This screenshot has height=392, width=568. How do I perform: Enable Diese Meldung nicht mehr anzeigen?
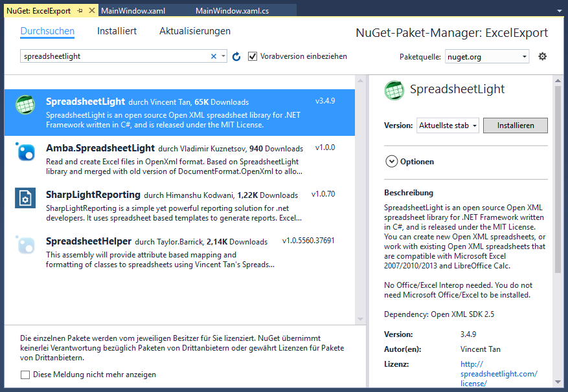tap(24, 375)
